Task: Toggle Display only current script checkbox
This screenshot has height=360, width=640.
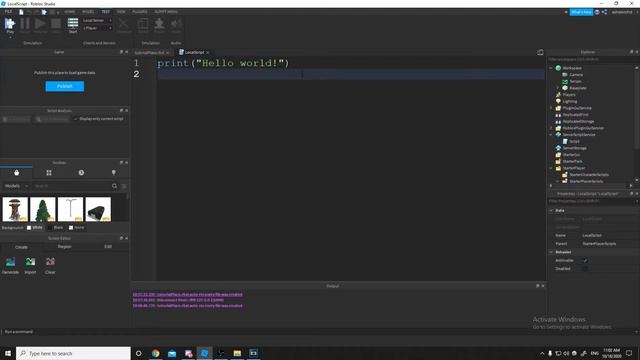Action: pos(76,119)
